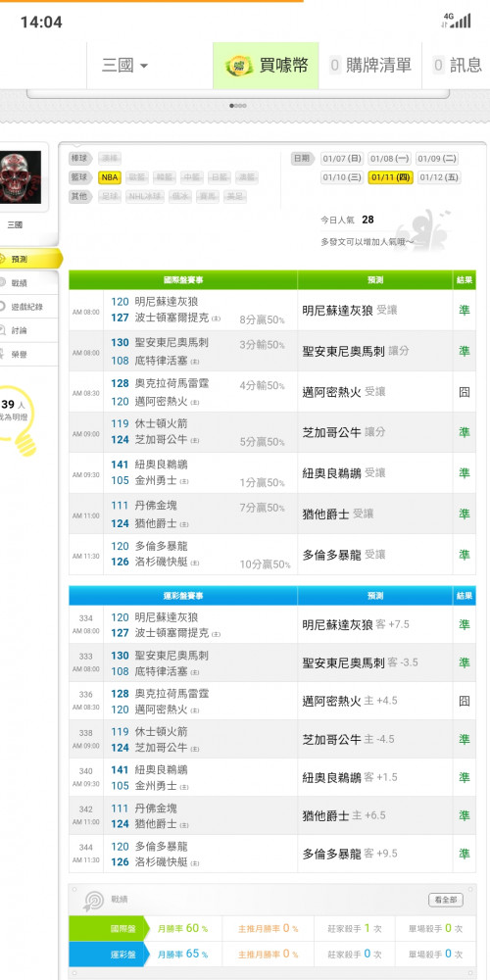Click game number 334 in 運彩盤

coord(86,618)
